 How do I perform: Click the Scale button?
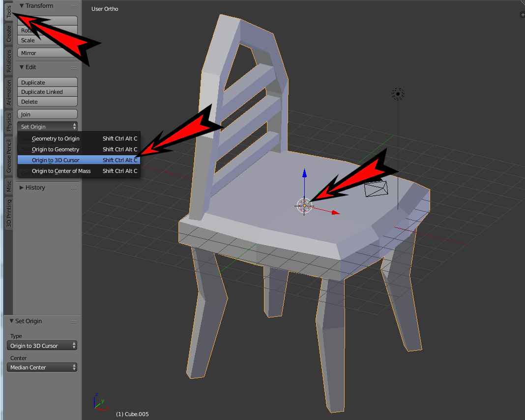click(x=47, y=40)
